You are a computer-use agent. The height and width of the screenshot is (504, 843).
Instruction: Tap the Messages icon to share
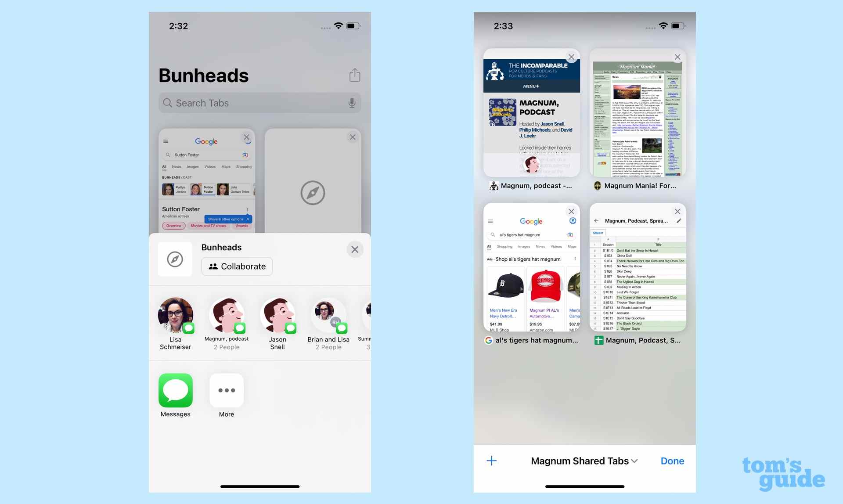point(175,390)
